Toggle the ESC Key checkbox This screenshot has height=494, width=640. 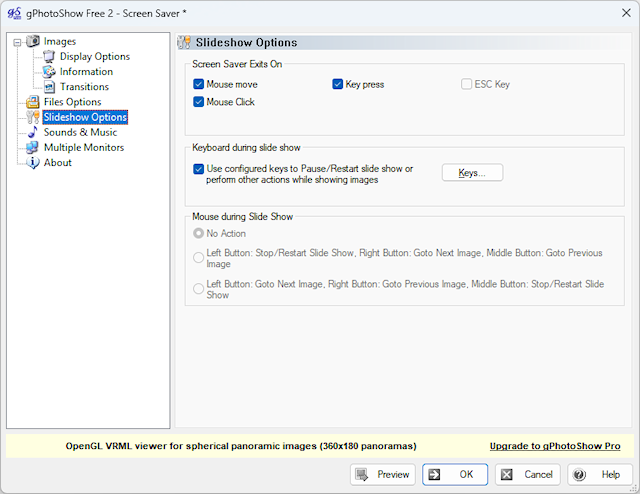coord(466,84)
